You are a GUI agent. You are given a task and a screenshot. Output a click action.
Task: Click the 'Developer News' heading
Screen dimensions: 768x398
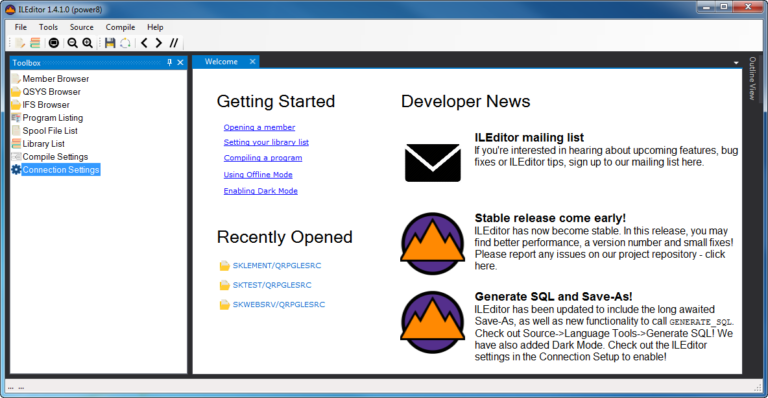465,101
